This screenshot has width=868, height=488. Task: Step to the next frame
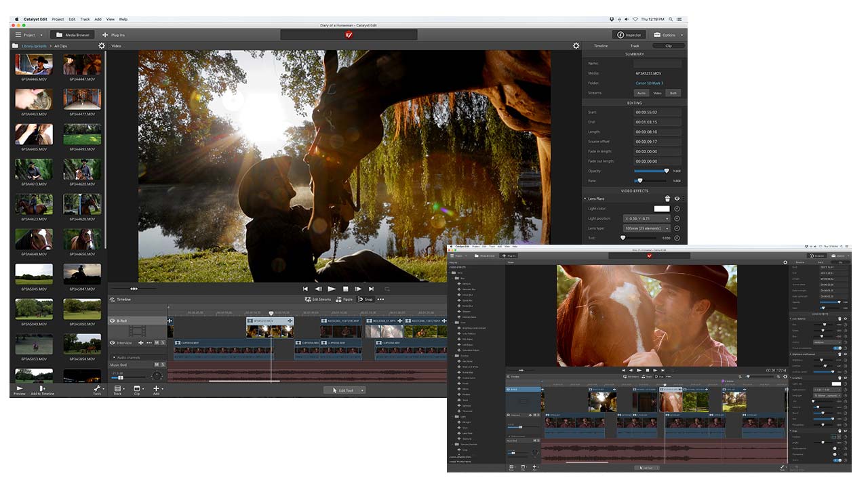coord(358,289)
